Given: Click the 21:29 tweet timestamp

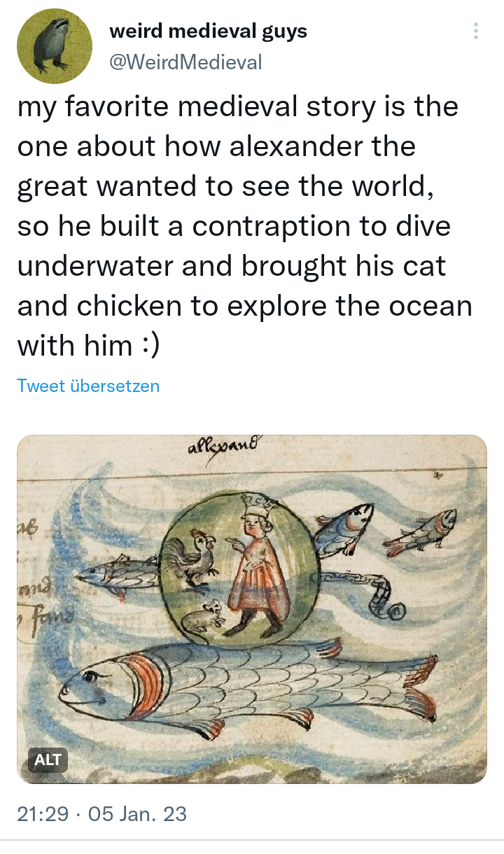Looking at the screenshot, I should point(43,813).
